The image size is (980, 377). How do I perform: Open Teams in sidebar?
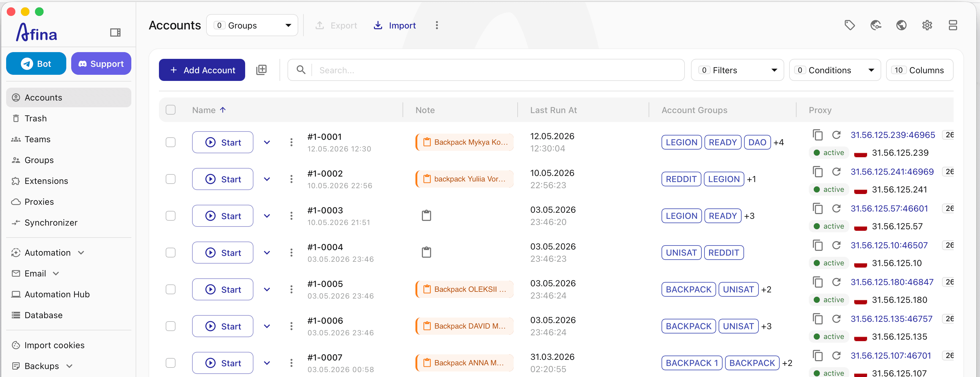tap(68, 139)
